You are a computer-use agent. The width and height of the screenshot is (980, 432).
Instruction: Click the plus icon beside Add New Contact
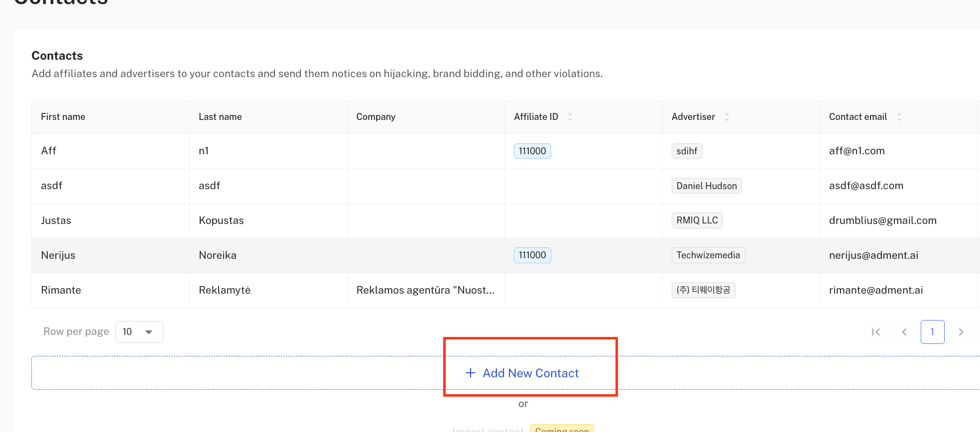pyautogui.click(x=471, y=373)
